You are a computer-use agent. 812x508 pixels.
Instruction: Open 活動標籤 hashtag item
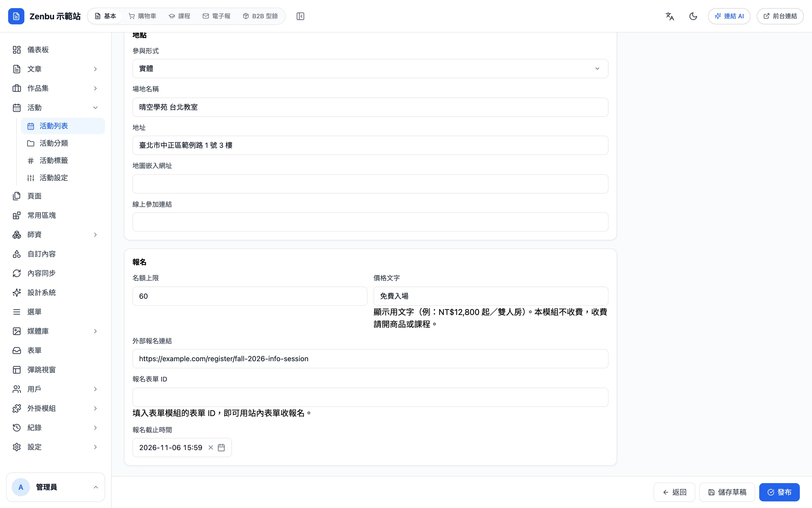pyautogui.click(x=63, y=161)
